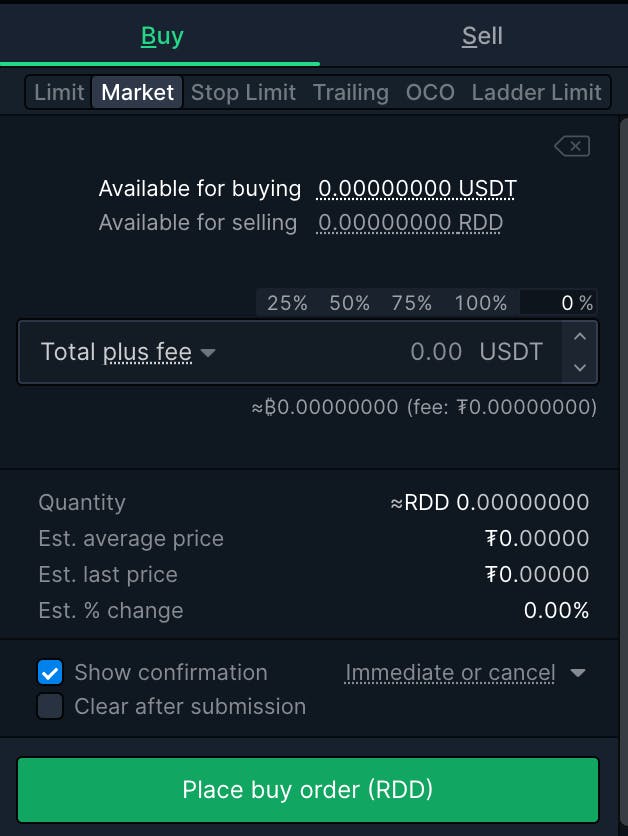Pick the OCO order type
This screenshot has height=836, width=628.
[430, 93]
